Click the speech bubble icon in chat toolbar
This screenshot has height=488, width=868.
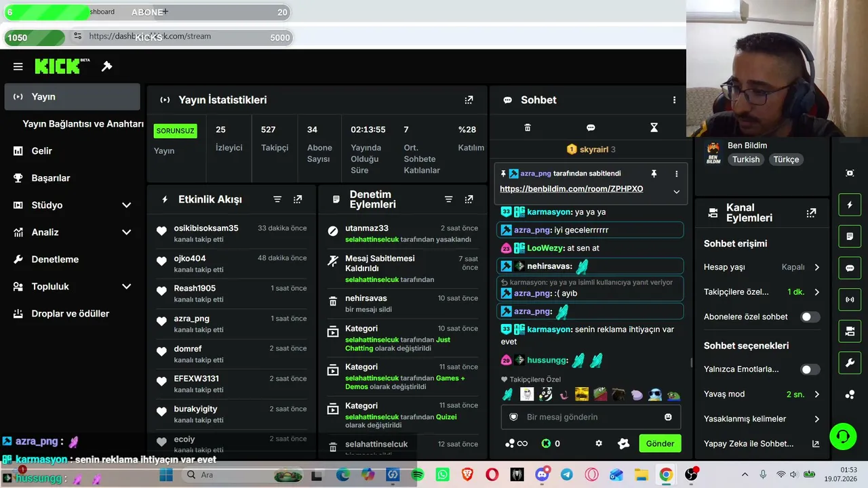(591, 127)
